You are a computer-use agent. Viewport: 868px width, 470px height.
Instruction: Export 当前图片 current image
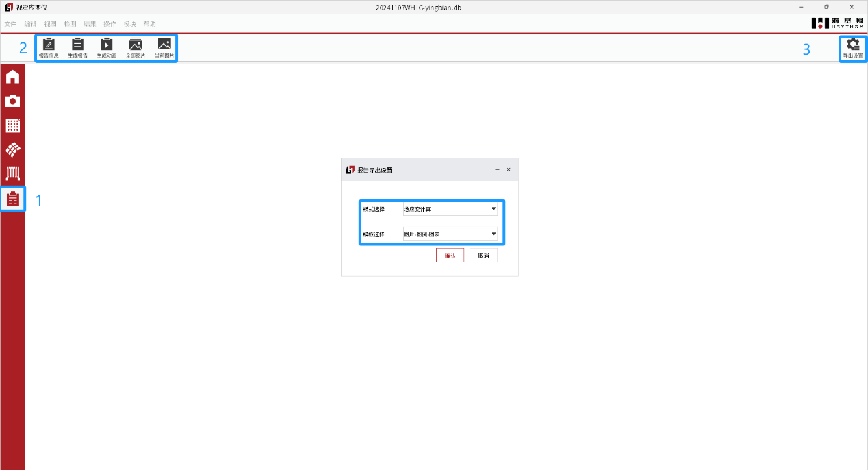pos(164,48)
